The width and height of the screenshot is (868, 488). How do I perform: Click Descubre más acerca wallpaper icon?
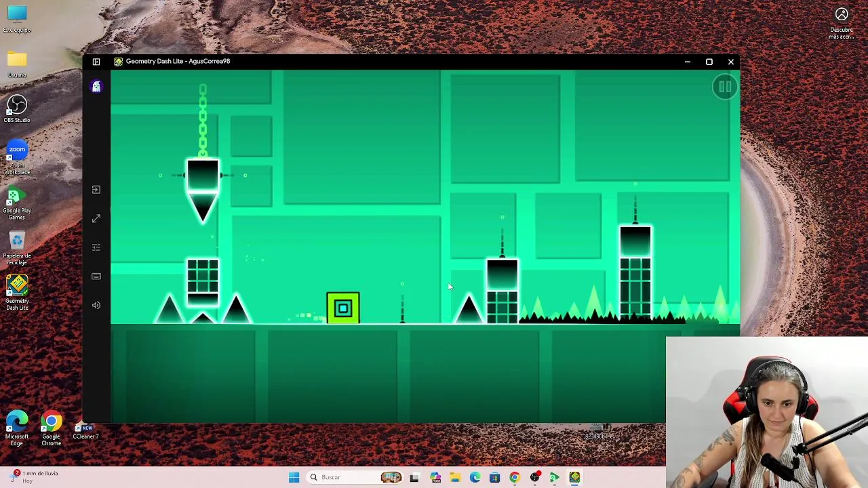tap(842, 22)
